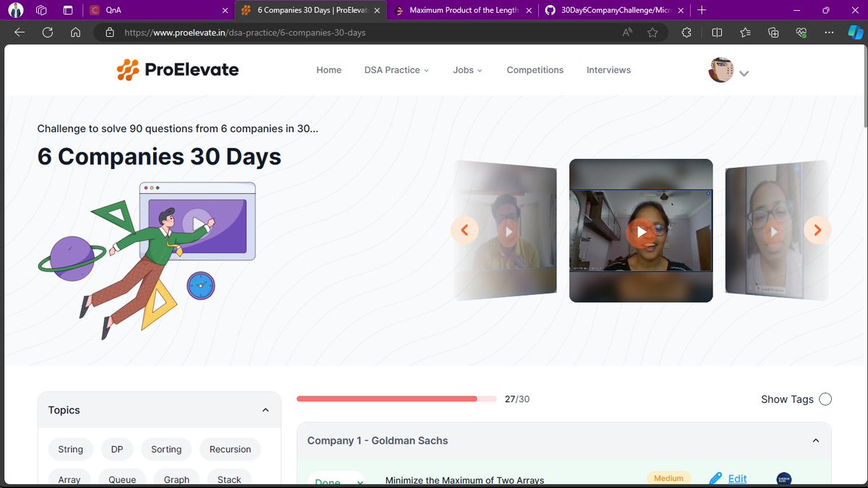The height and width of the screenshot is (488, 868).
Task: Open the profile avatar picture
Action: click(x=720, y=70)
